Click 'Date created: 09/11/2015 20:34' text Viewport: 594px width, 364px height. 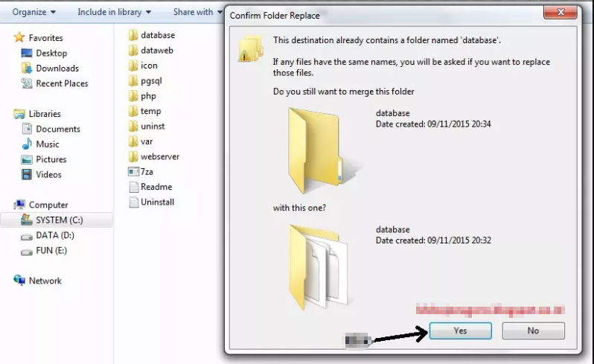(433, 124)
